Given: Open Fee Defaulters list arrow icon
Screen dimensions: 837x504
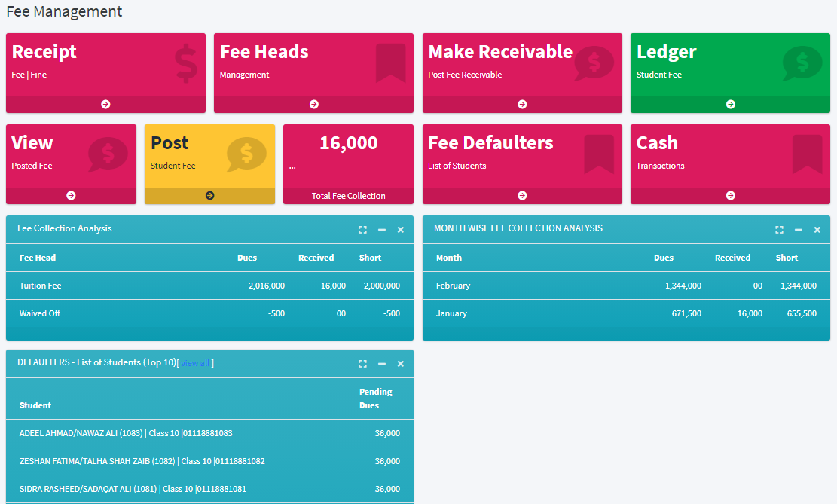Looking at the screenshot, I should point(522,196).
